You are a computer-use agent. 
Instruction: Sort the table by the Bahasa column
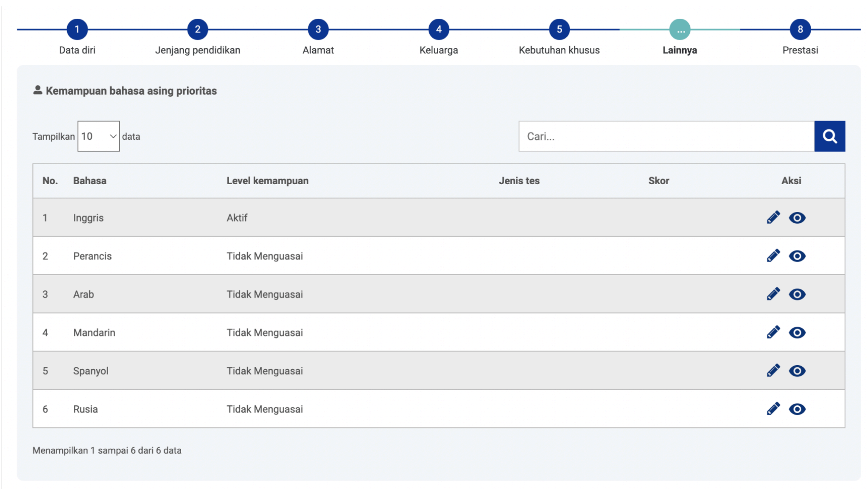click(90, 181)
